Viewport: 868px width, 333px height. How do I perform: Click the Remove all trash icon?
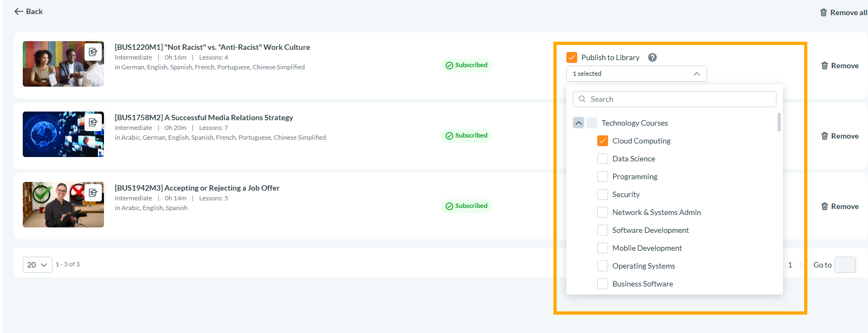coord(824,12)
